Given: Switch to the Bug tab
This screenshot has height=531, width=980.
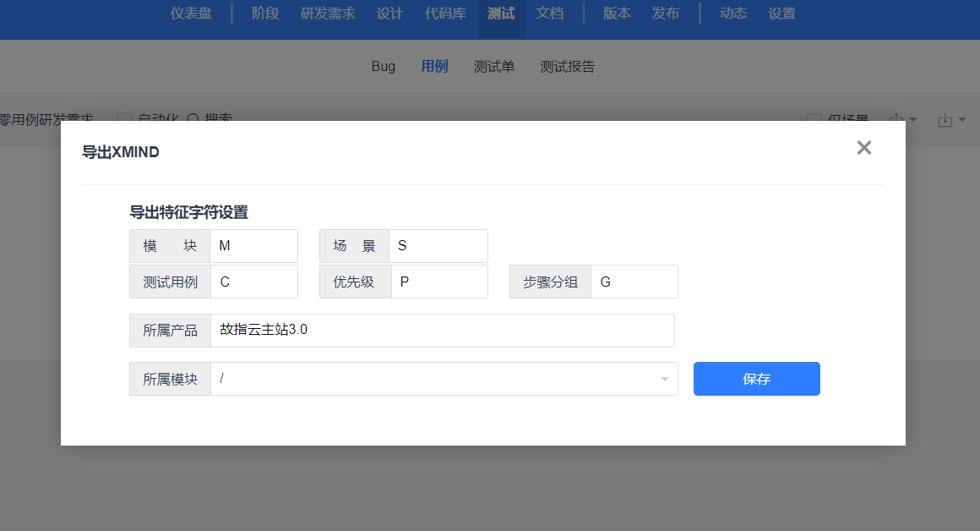Looking at the screenshot, I should click(383, 67).
